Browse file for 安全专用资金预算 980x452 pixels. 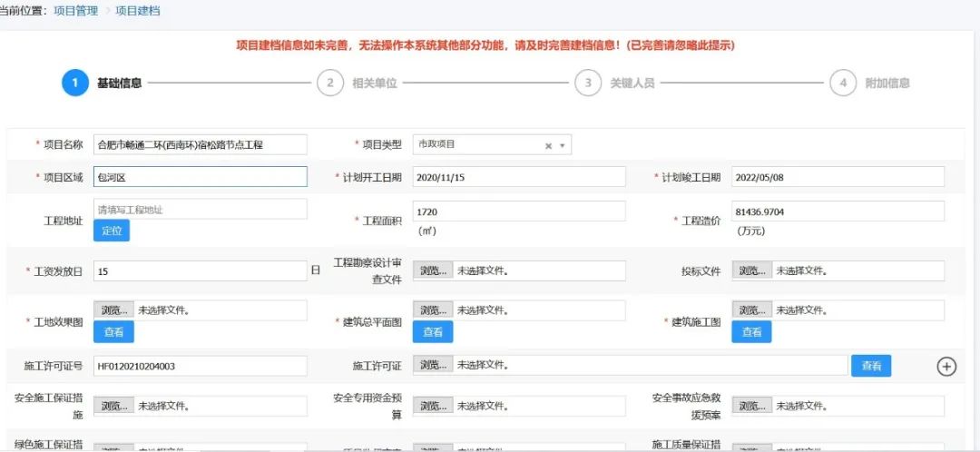(433, 406)
